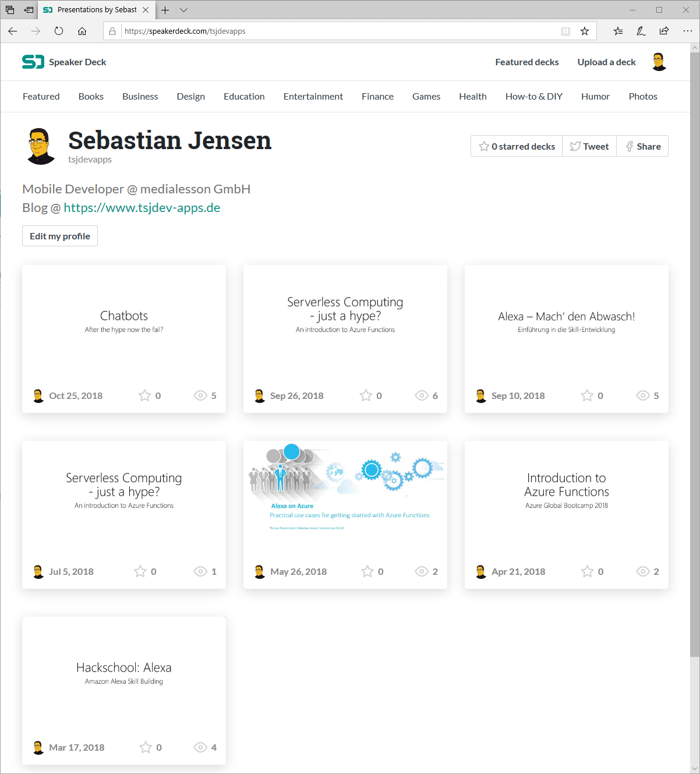
Task: Open browser settings and more menu
Action: point(687,31)
